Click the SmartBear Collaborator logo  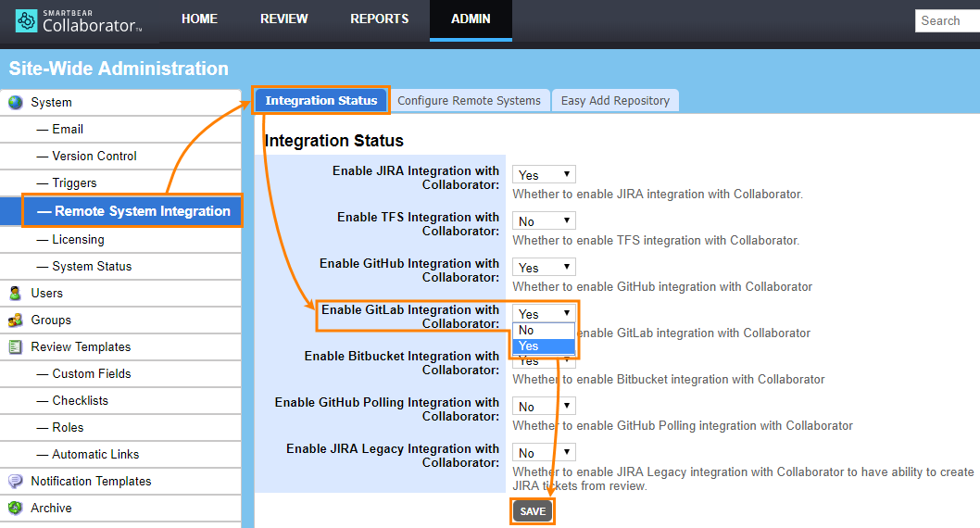click(x=79, y=21)
